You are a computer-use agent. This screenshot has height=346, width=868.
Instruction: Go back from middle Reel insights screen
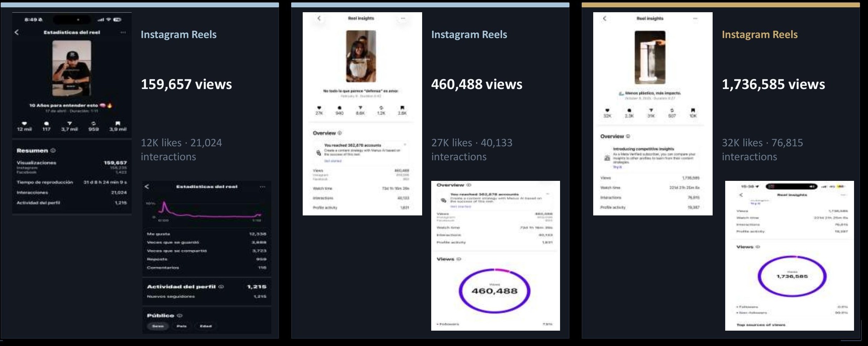click(x=319, y=18)
